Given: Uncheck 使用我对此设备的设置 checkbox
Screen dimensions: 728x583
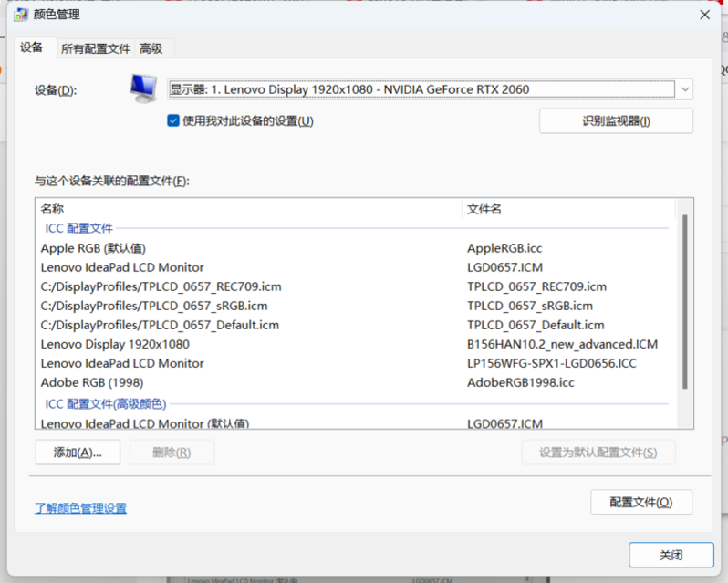Looking at the screenshot, I should pyautogui.click(x=173, y=120).
